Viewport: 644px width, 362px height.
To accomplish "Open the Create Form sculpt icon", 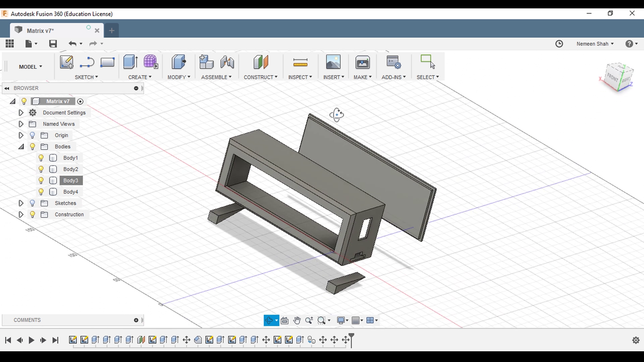I will coord(151,62).
